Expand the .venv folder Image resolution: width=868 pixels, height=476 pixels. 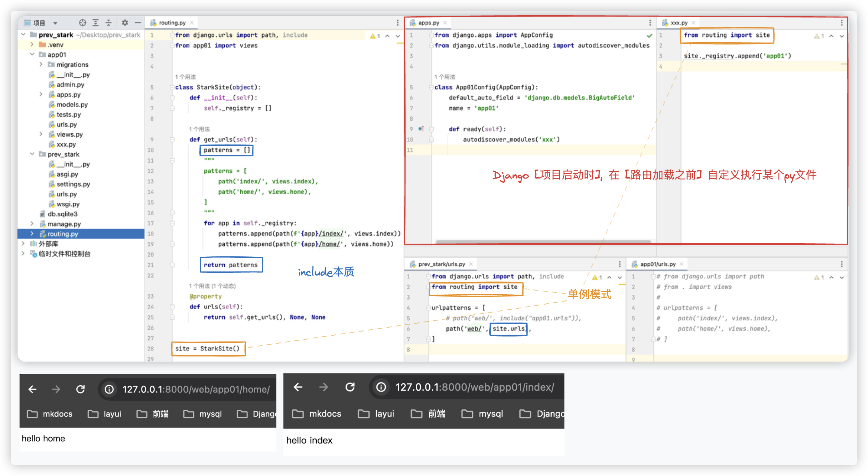tap(32, 44)
